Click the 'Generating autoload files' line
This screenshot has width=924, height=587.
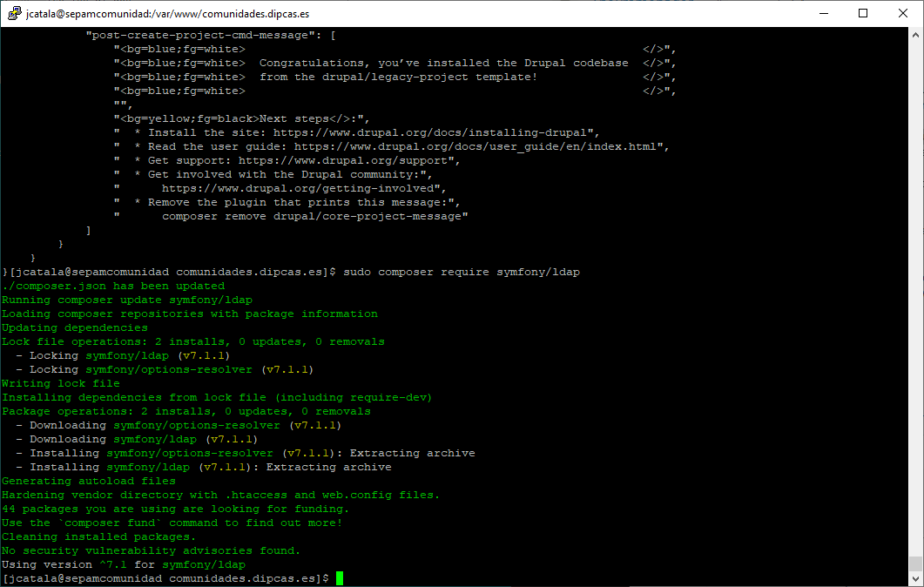[x=89, y=481]
